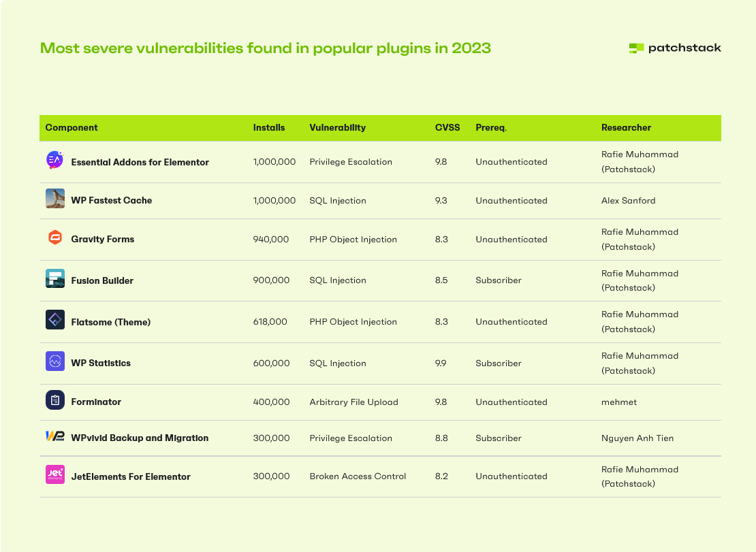Click the 618,000 installs value
The width and height of the screenshot is (756, 552).
(x=270, y=322)
